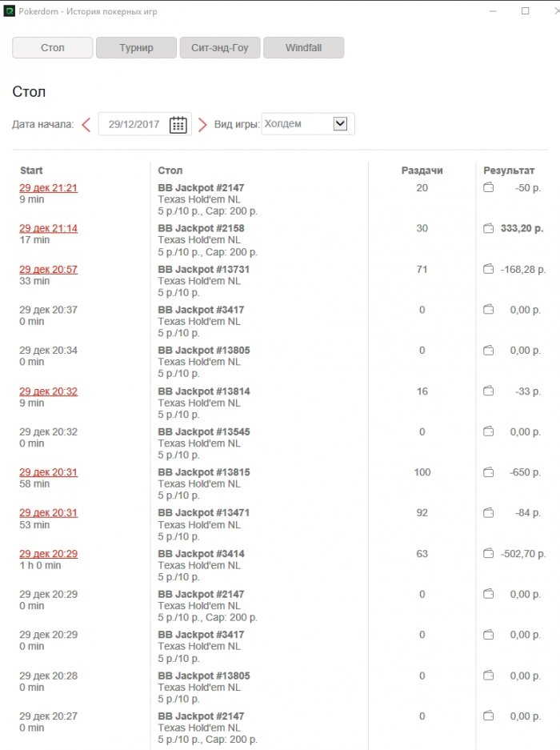Open session link 29 дек 20:29
Image resolution: width=560 pixels, height=750 pixels.
[x=48, y=554]
